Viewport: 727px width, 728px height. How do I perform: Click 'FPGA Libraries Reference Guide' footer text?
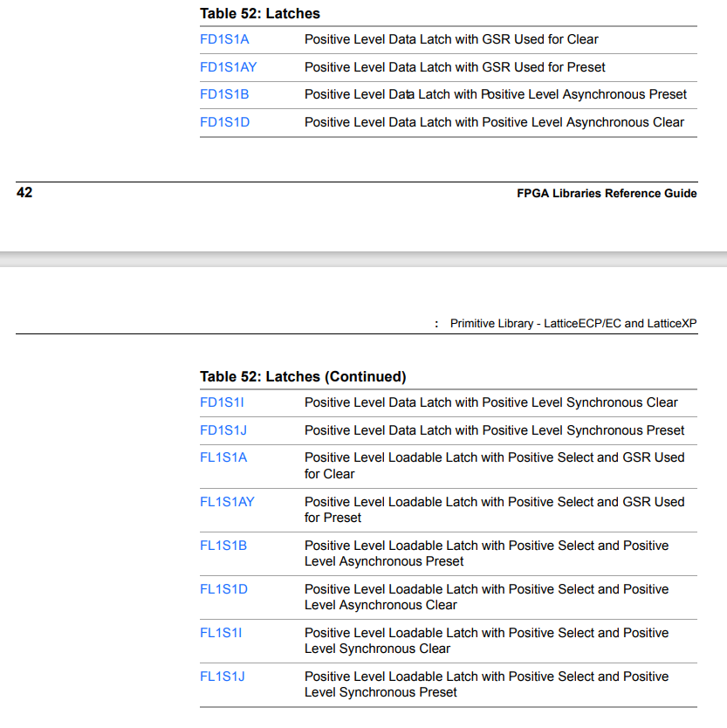click(607, 193)
